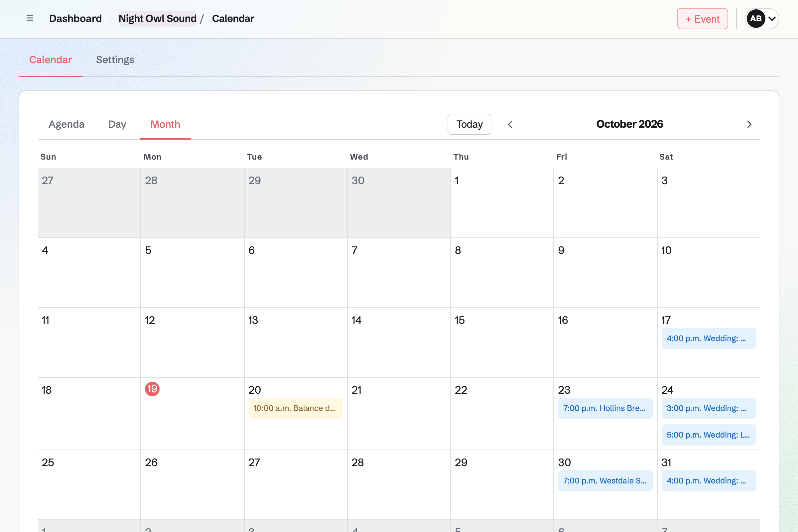Select day cell October 1
Image resolution: width=798 pixels, height=532 pixels.
[502, 203]
